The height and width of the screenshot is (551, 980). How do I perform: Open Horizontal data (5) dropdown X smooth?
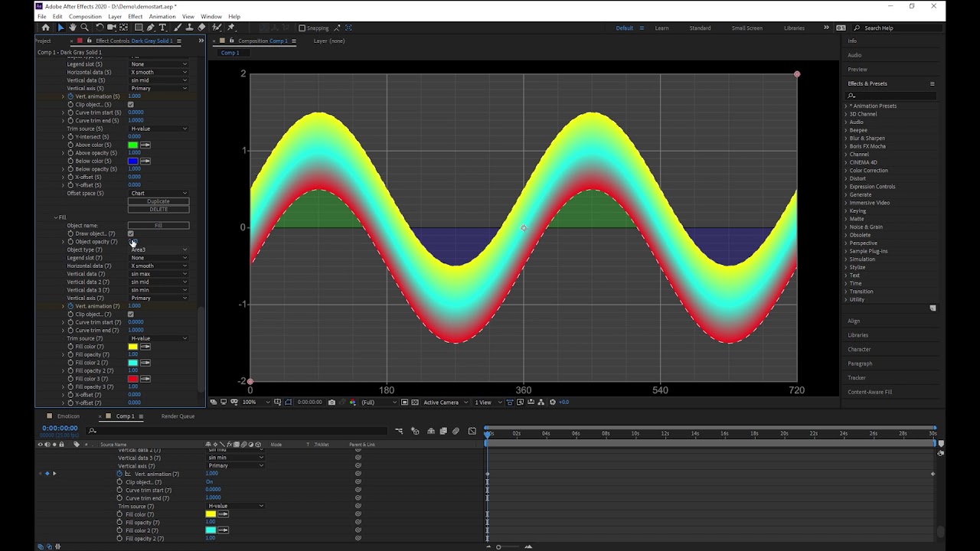tap(158, 72)
